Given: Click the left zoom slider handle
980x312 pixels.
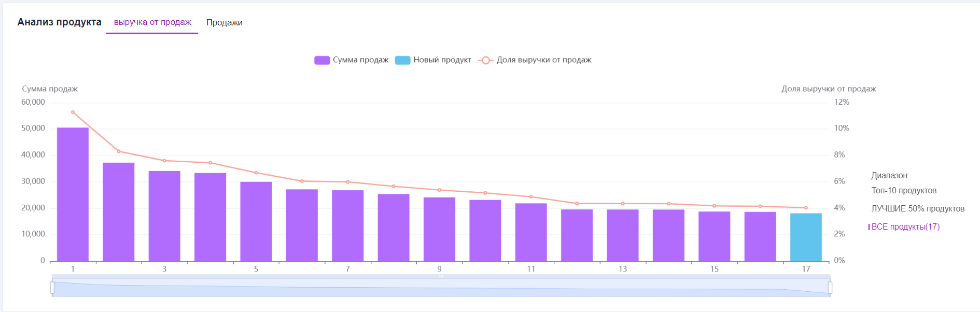Looking at the screenshot, I should pyautogui.click(x=52, y=288).
